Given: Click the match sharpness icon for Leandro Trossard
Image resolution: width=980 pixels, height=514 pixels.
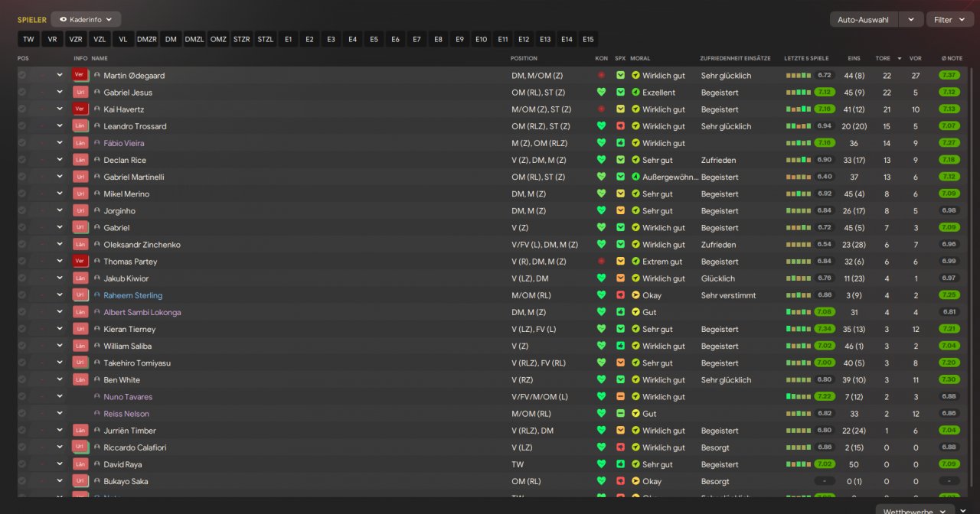Looking at the screenshot, I should click(620, 125).
